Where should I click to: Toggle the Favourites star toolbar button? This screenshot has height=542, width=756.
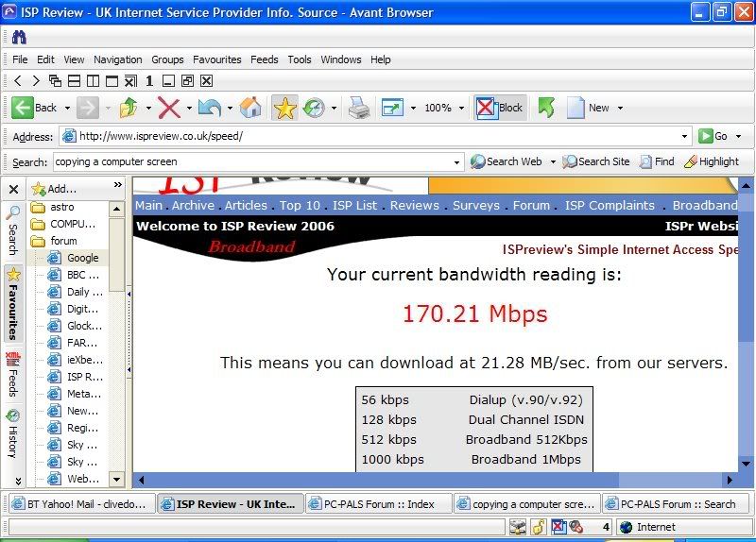[x=284, y=108]
